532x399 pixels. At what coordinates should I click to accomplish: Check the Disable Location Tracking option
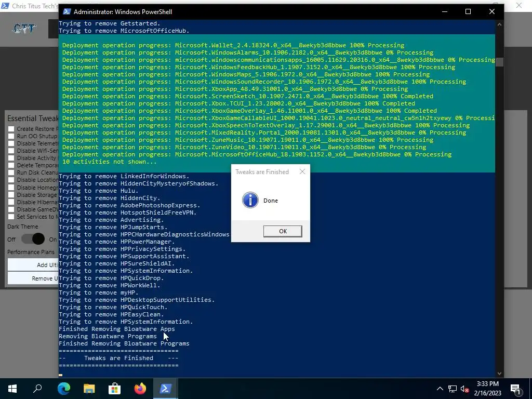11,180
